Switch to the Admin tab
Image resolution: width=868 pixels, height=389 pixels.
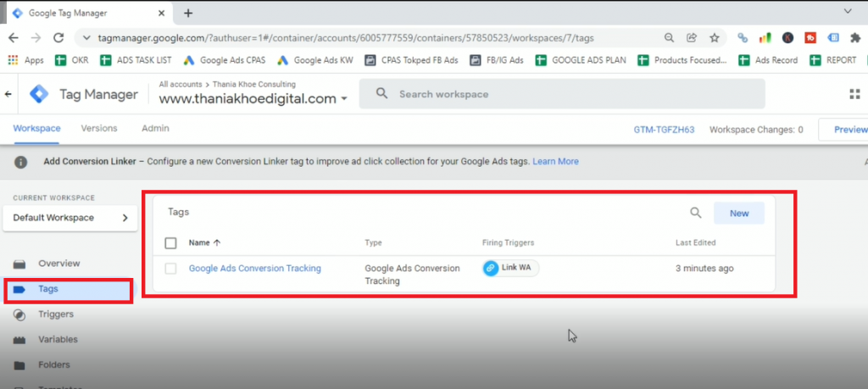click(x=155, y=129)
